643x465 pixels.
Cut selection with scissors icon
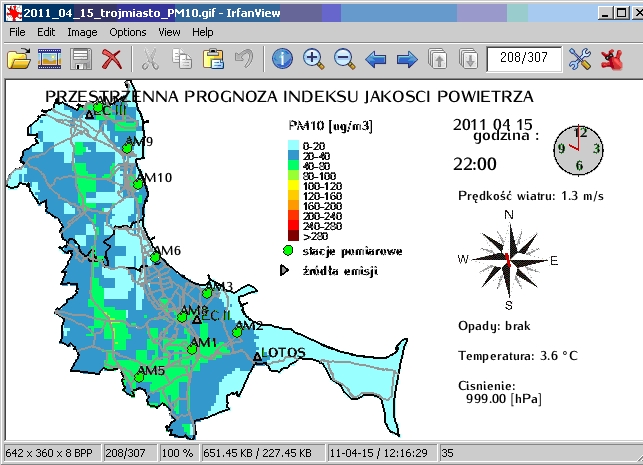click(150, 59)
